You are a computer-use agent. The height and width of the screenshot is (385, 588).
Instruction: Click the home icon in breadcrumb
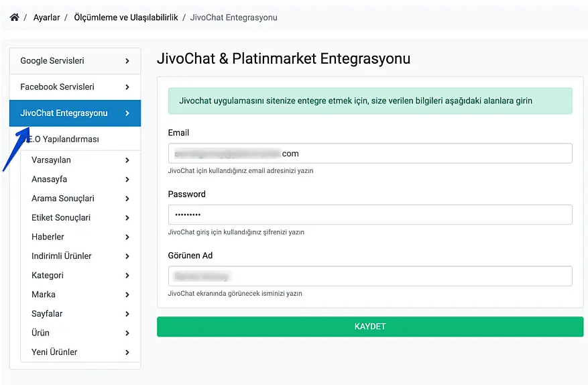point(15,17)
